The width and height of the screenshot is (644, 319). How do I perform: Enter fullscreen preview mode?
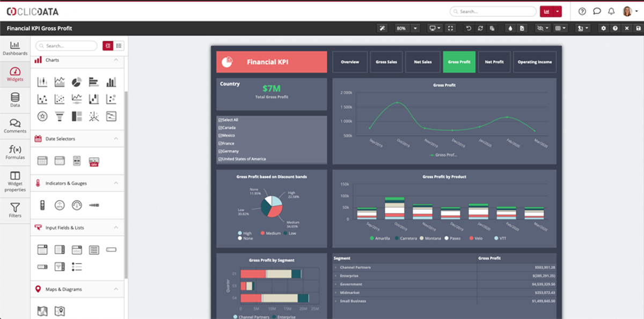[451, 28]
